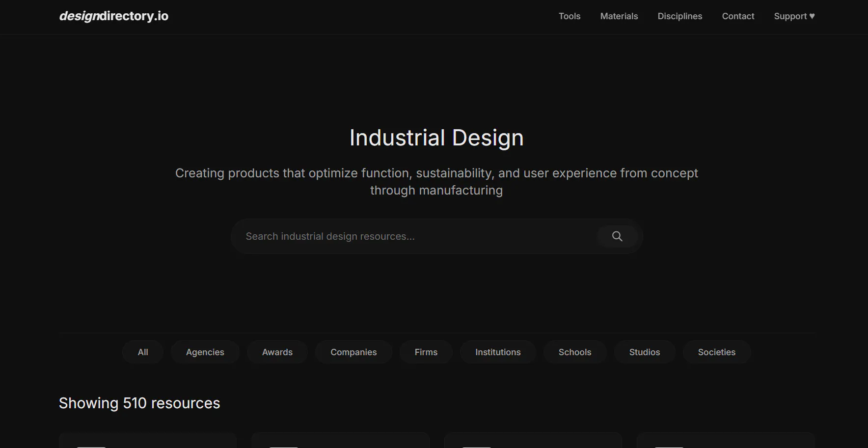Go to Materials in navigation

pos(619,16)
